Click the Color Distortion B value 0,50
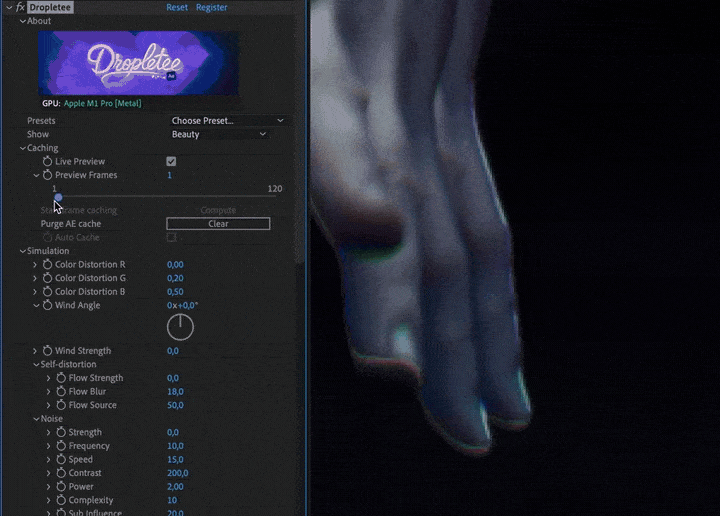The image size is (720, 516). 175,292
